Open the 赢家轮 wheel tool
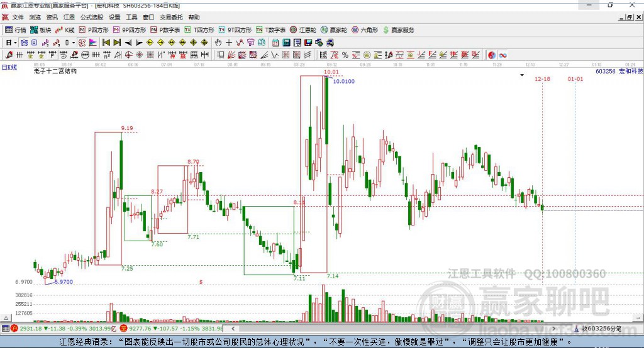 click(334, 30)
